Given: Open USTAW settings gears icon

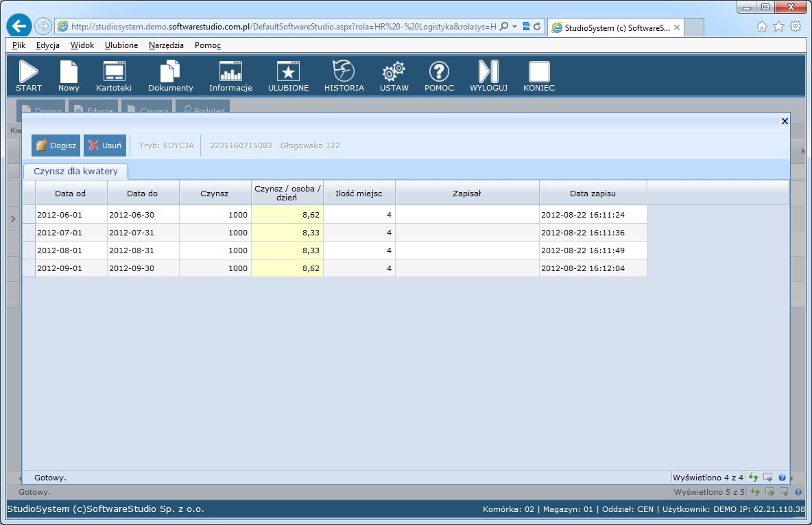Looking at the screenshot, I should point(394,75).
